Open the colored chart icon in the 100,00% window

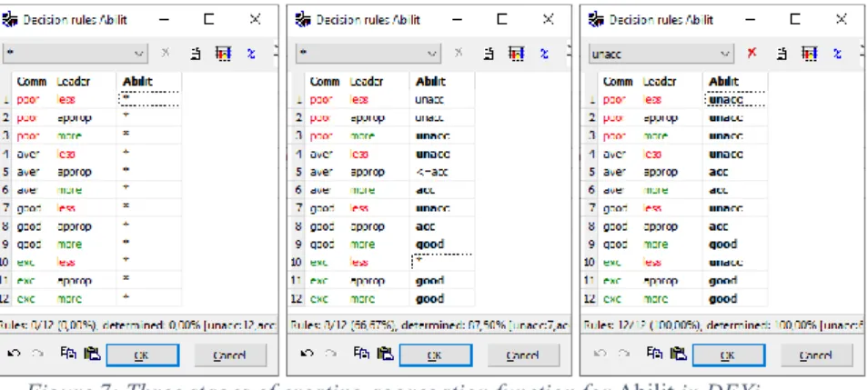810,53
